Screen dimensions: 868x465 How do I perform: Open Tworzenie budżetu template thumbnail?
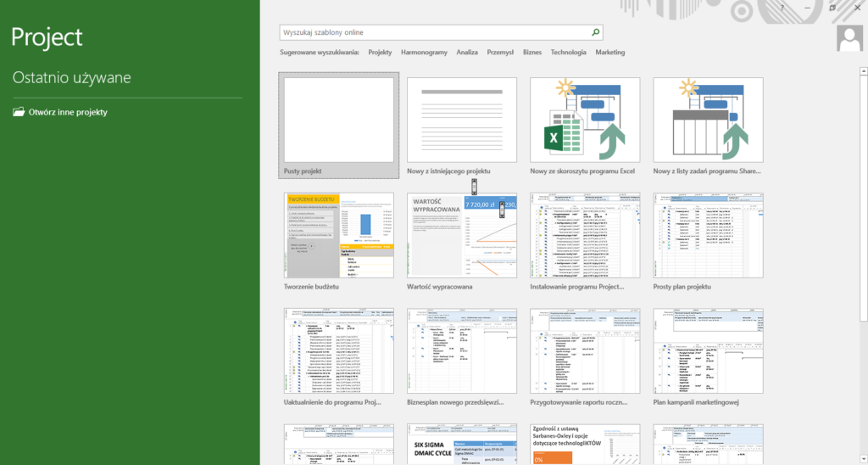tap(338, 235)
